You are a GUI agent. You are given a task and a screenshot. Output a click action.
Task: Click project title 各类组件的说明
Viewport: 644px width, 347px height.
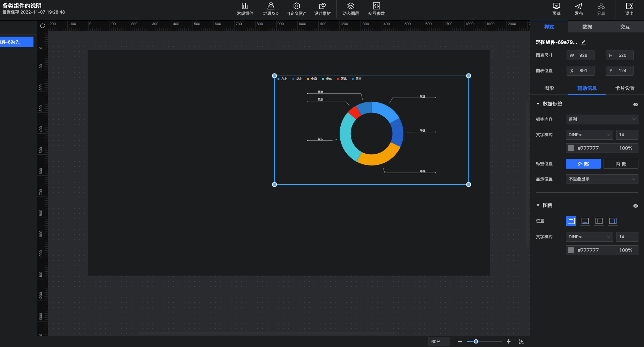pyautogui.click(x=22, y=6)
